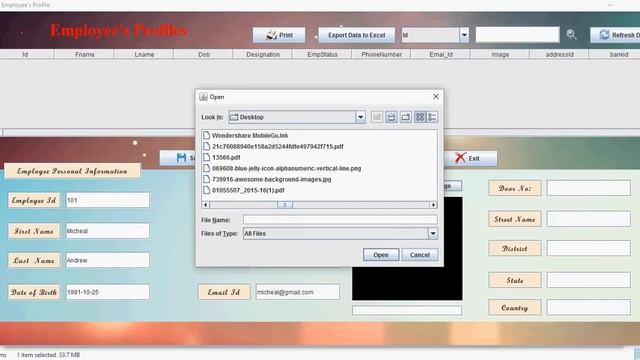Select Wondershare MobileGo.lnk file

point(245,136)
